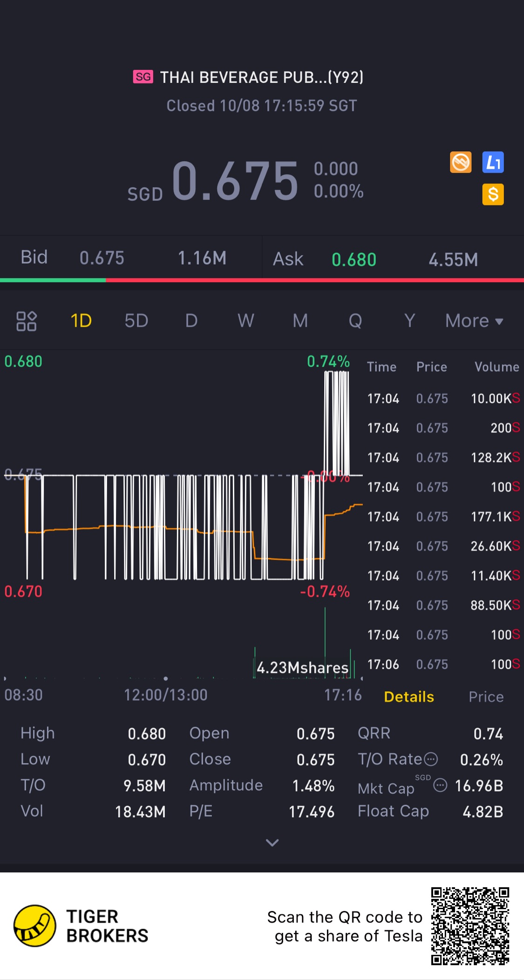
Task: Tap the Float Cap value 4.82B
Action: pos(483,812)
